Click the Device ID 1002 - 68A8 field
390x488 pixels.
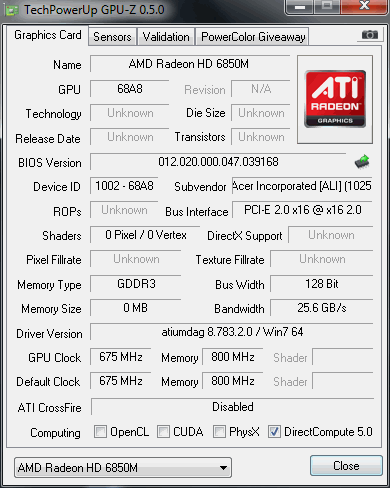pos(124,186)
